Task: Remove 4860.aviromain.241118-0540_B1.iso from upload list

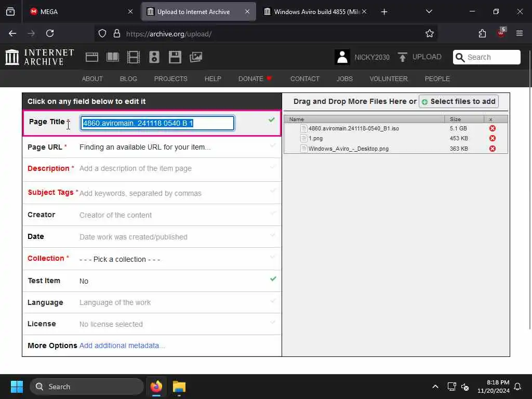Action: [x=493, y=128]
